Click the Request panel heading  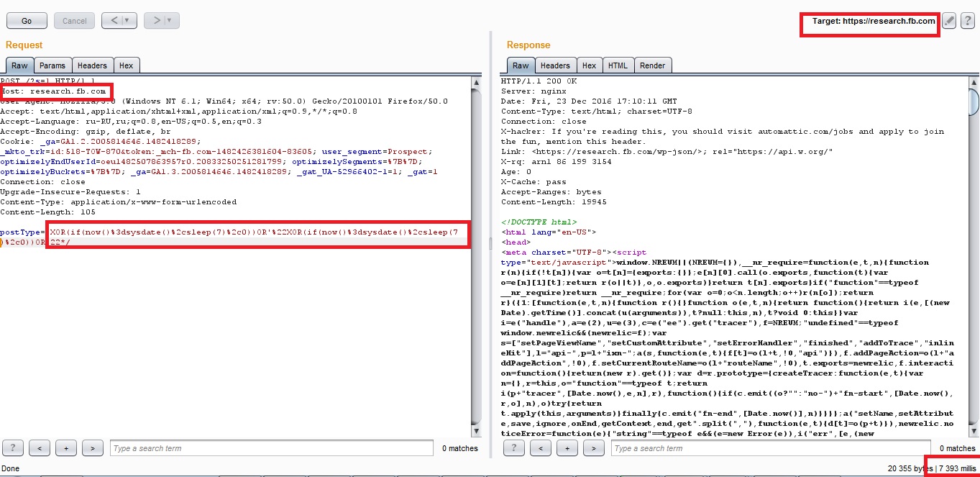point(24,45)
